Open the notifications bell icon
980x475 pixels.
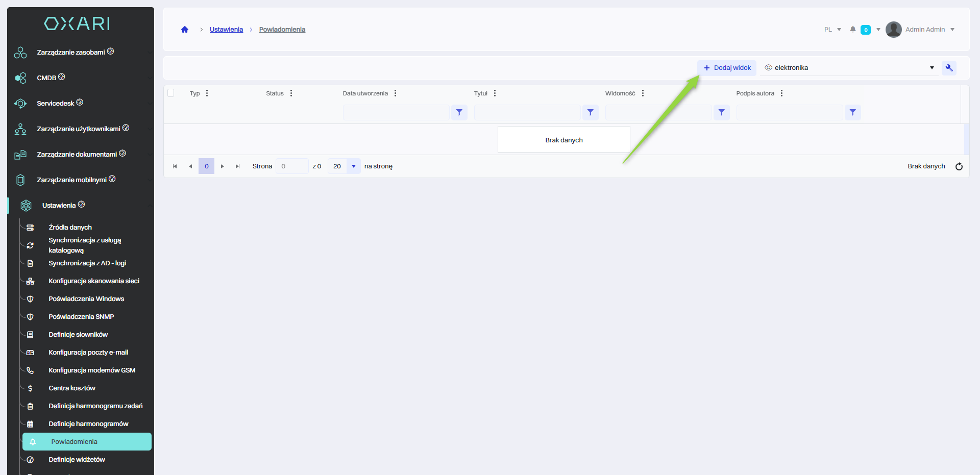[852, 30]
